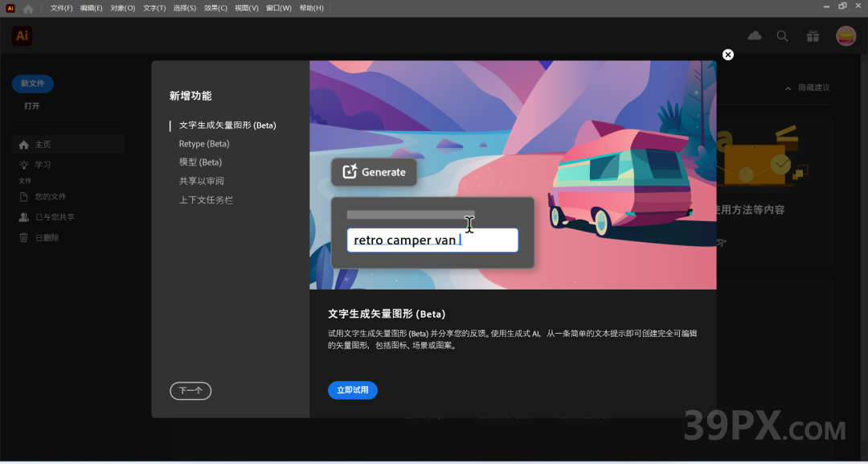Open the 帮助(H) menu
The image size is (868, 464).
(311, 8)
